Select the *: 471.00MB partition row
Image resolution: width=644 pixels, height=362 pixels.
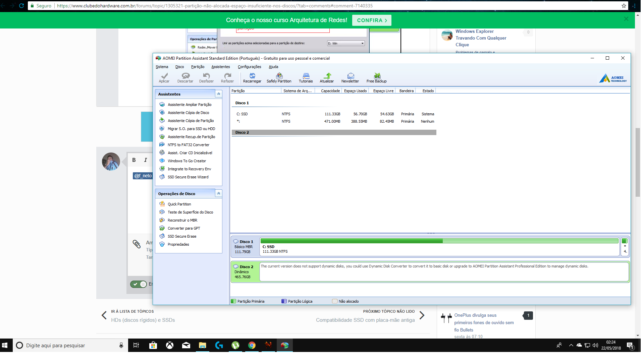334,121
